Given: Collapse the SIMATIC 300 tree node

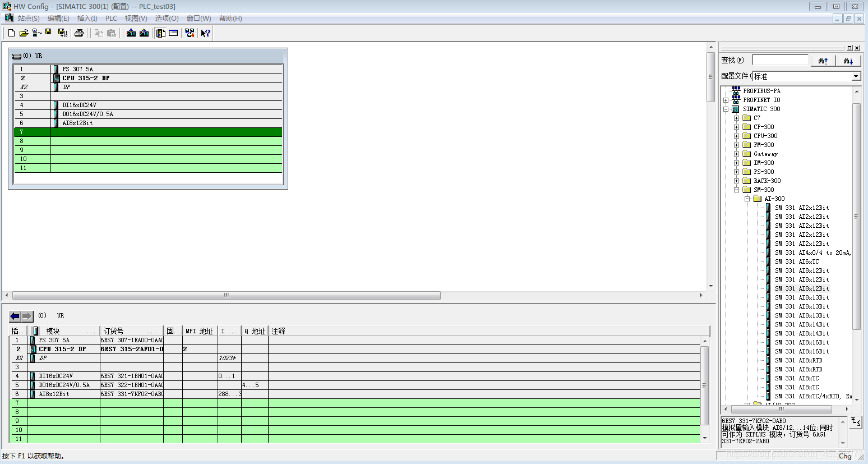Looking at the screenshot, I should pos(726,109).
